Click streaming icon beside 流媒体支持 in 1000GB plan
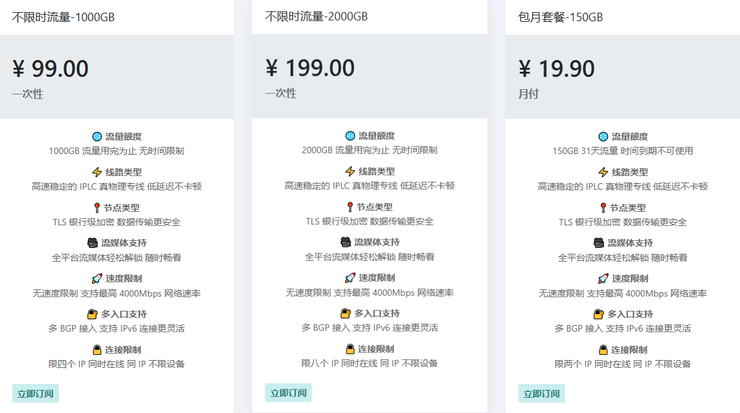Viewport: 740px width, 413px height. [92, 243]
